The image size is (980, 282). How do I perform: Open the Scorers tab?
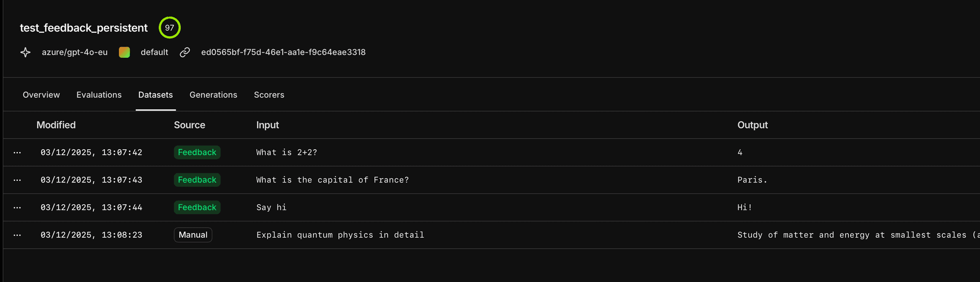[x=269, y=95]
